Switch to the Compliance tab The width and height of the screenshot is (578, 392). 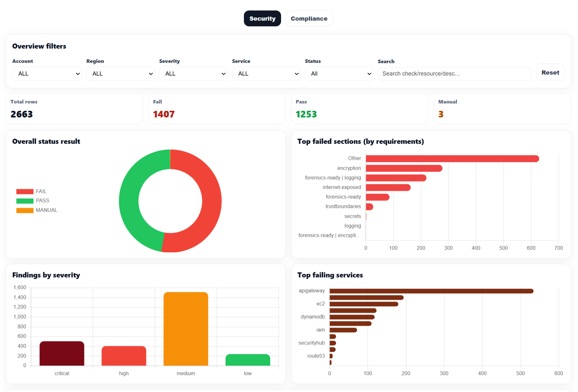point(308,18)
